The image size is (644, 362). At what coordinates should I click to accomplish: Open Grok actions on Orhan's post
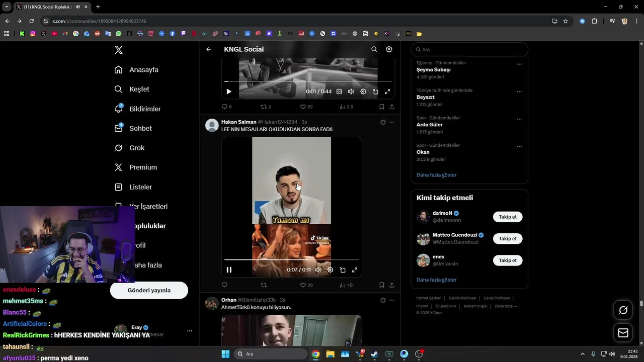click(x=383, y=300)
